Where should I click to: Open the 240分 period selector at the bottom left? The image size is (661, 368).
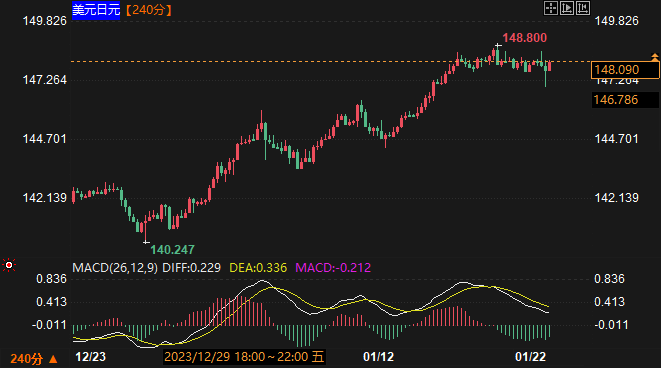tap(27, 359)
